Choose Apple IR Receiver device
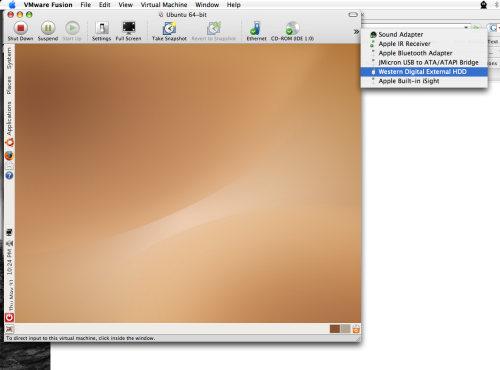The height and width of the screenshot is (370, 500). coord(424,44)
